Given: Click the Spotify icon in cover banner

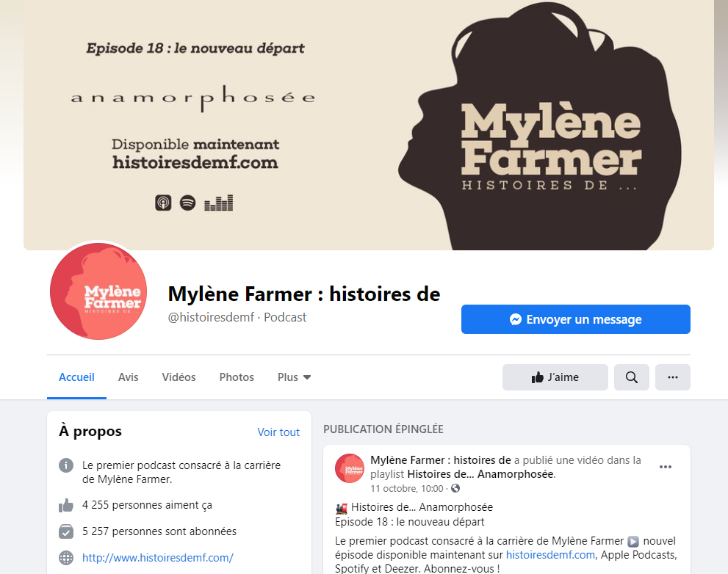Looking at the screenshot, I should (187, 203).
